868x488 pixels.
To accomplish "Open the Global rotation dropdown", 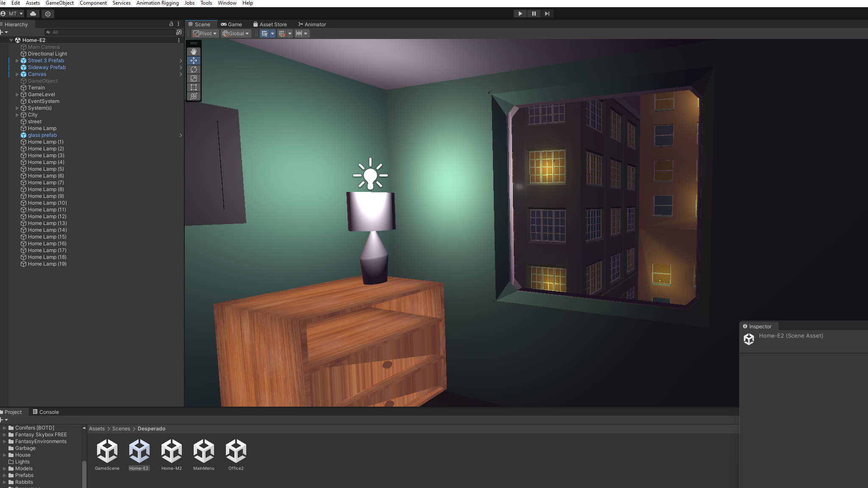I will pos(236,33).
